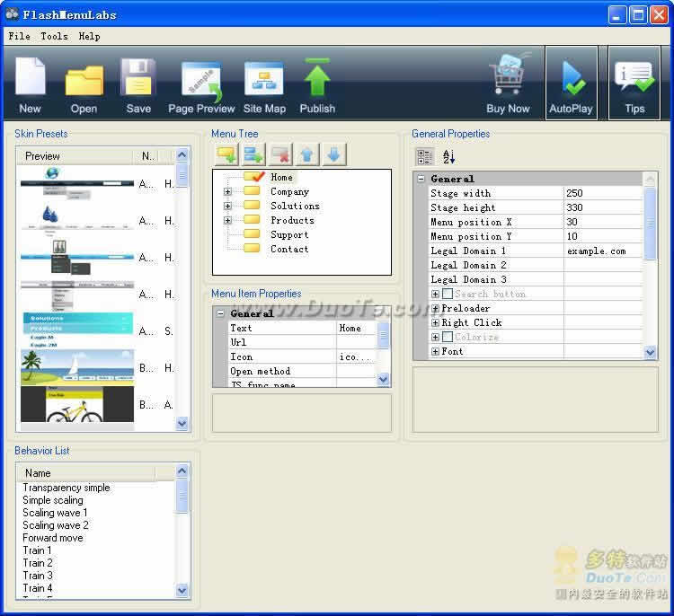Open the File menu
Image resolution: width=674 pixels, height=616 pixels.
point(20,36)
